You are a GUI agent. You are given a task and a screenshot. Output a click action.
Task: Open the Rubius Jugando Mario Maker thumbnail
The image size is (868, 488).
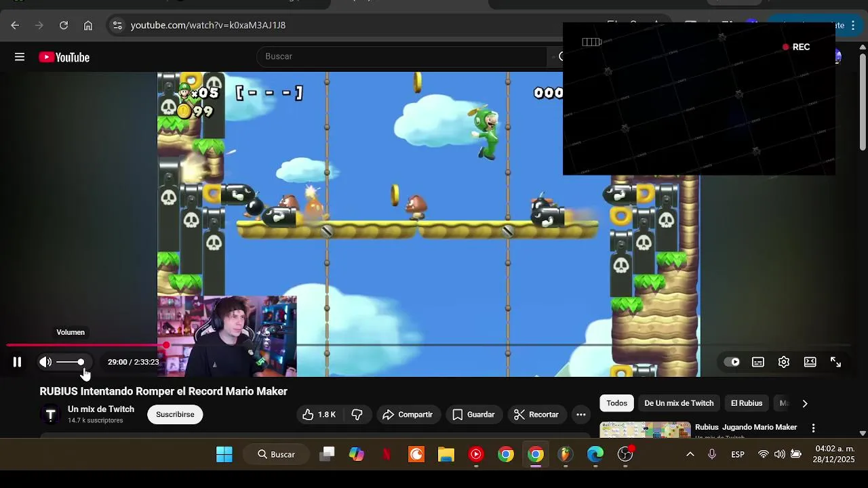pyautogui.click(x=645, y=430)
